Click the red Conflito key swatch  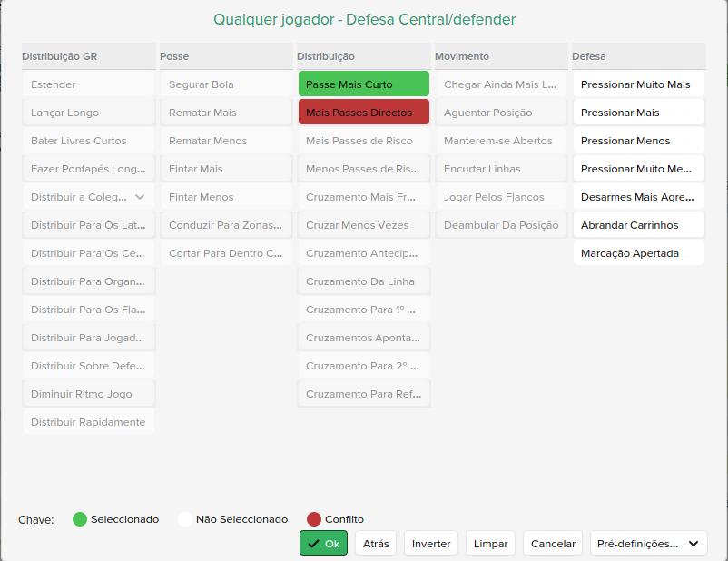pos(314,519)
